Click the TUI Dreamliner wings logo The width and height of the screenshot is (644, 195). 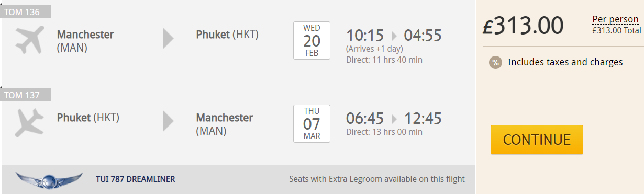point(49,180)
